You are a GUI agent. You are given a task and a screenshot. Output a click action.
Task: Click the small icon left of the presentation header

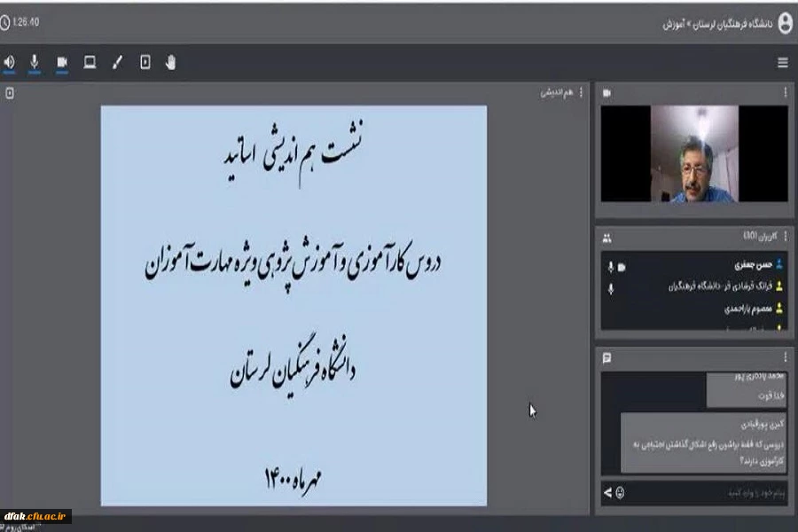click(10, 92)
